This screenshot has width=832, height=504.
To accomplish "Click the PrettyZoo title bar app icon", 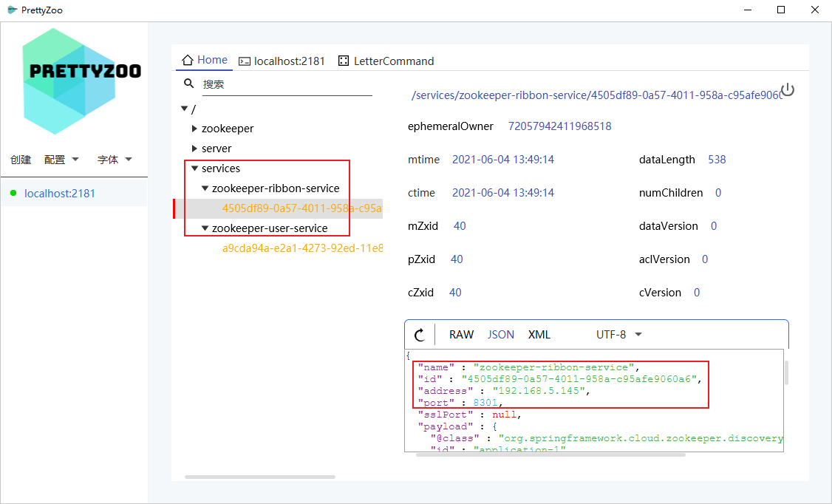I will pos(12,10).
